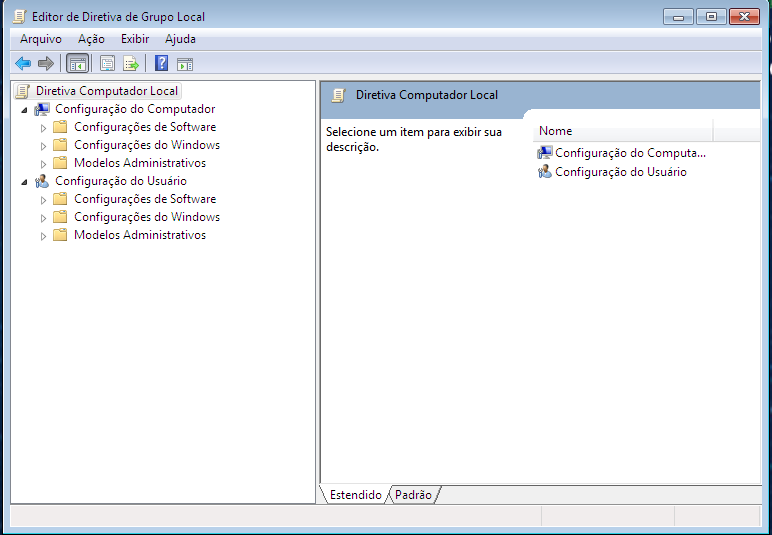
Task: Close the Editor de Diretiva de Grupo Local window
Action: [x=744, y=17]
